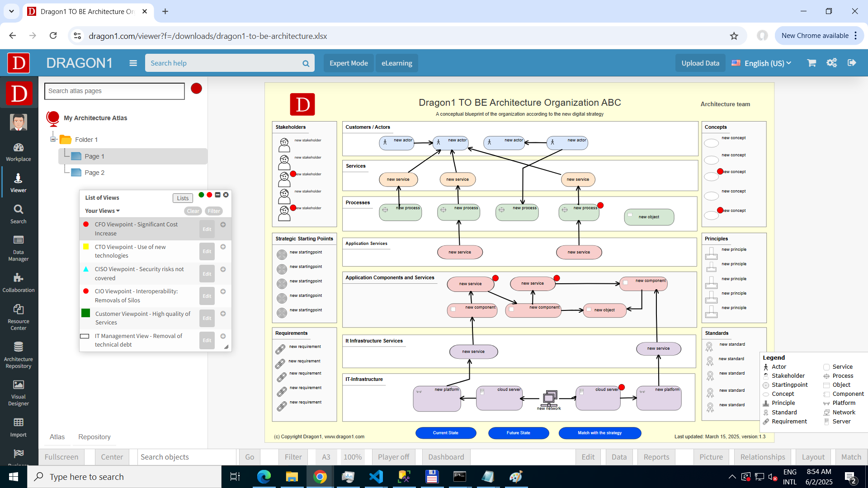
Task: Open the English (US) language dropdown
Action: click(762, 63)
